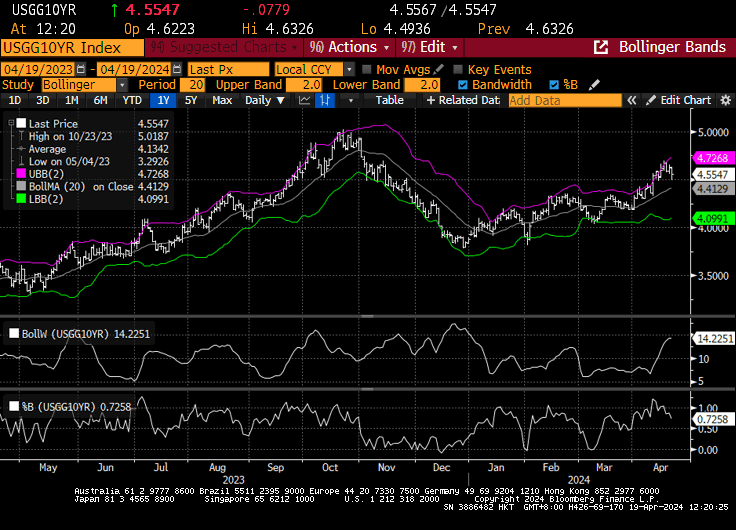This screenshot has width=736, height=530.
Task: Click the pencil icon next to Mov Avgs
Action: coord(439,69)
